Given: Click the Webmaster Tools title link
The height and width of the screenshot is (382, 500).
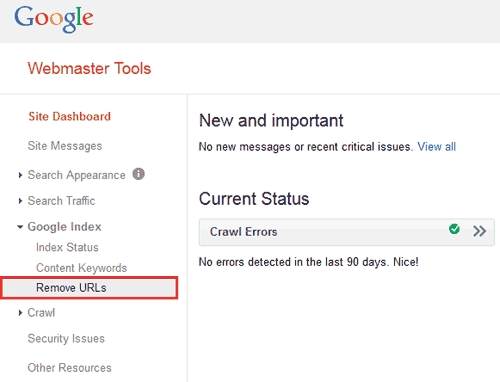Looking at the screenshot, I should tap(89, 68).
